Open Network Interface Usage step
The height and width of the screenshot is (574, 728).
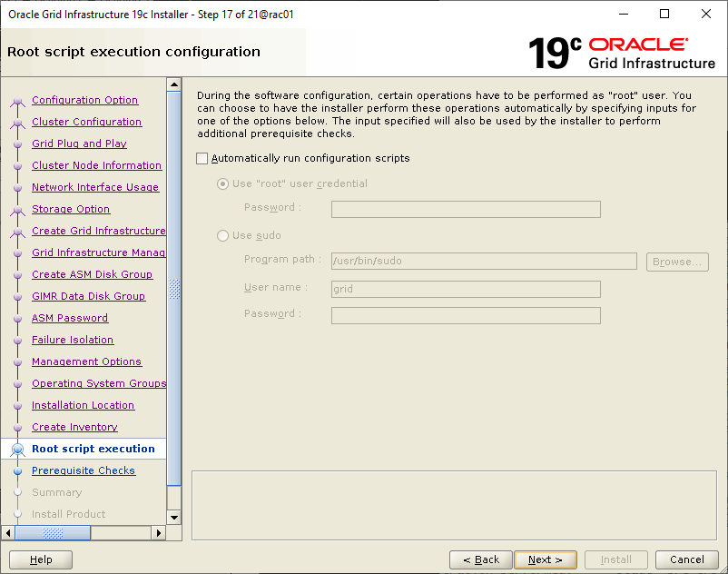pos(95,187)
